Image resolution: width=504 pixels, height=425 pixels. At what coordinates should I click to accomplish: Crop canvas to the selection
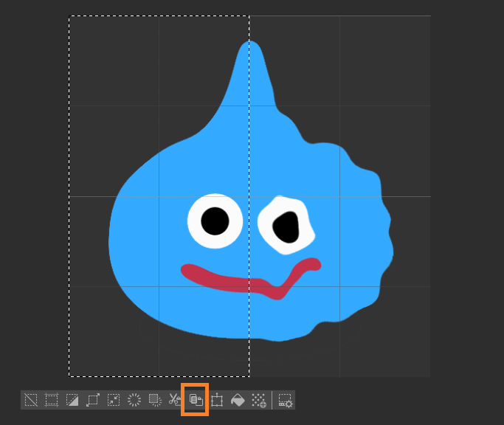coord(52,400)
